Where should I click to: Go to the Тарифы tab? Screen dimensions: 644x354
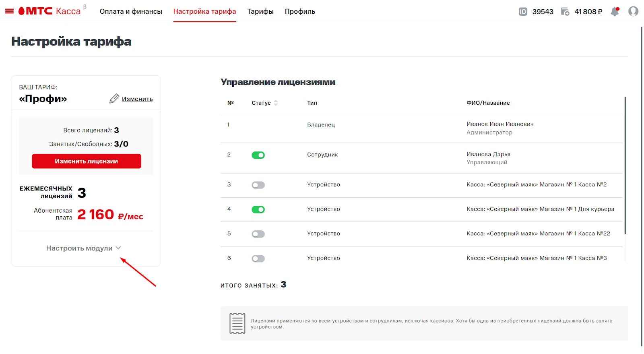coord(260,11)
